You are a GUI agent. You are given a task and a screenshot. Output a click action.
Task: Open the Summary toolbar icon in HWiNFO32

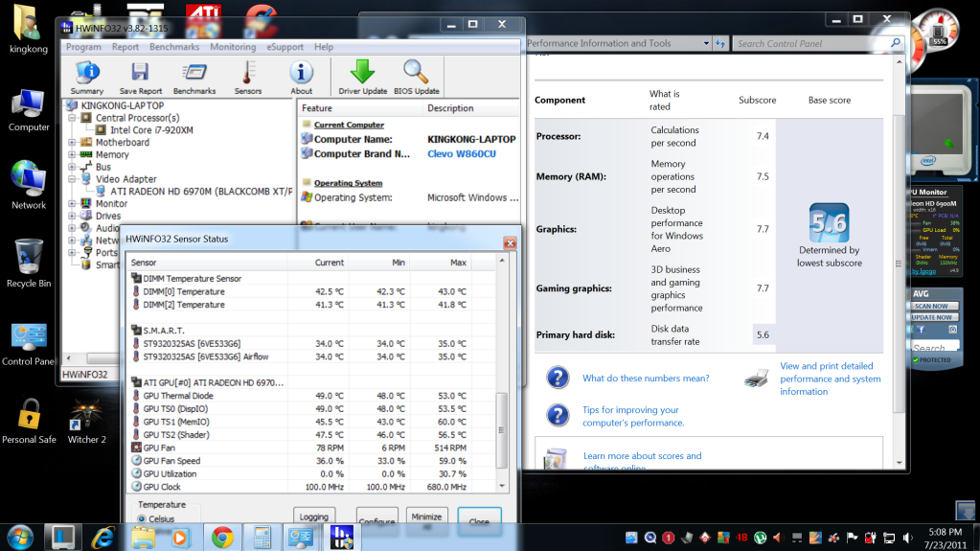coord(87,78)
